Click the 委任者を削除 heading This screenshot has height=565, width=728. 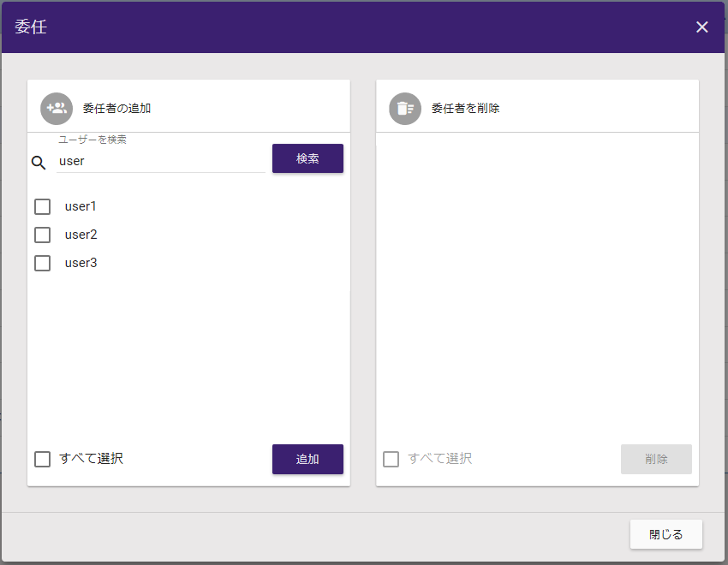(465, 109)
